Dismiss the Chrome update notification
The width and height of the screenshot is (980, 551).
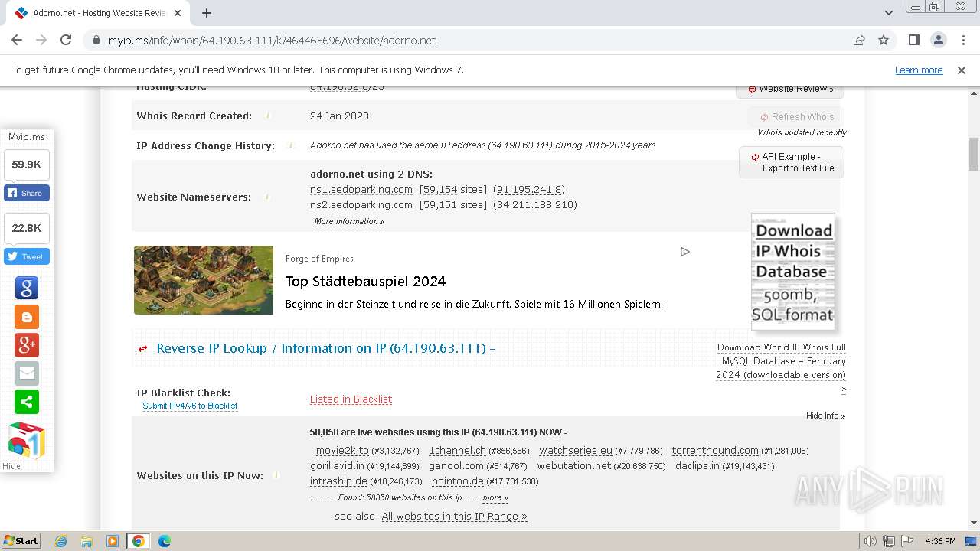pyautogui.click(x=962, y=70)
